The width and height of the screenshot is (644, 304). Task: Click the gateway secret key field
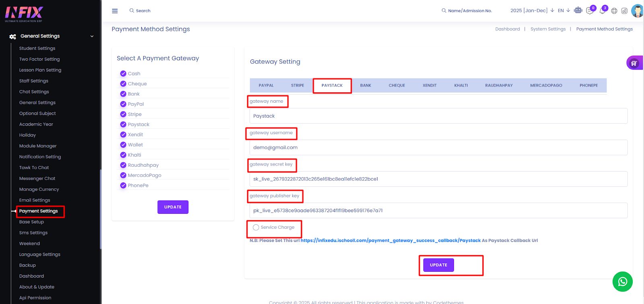438,179
